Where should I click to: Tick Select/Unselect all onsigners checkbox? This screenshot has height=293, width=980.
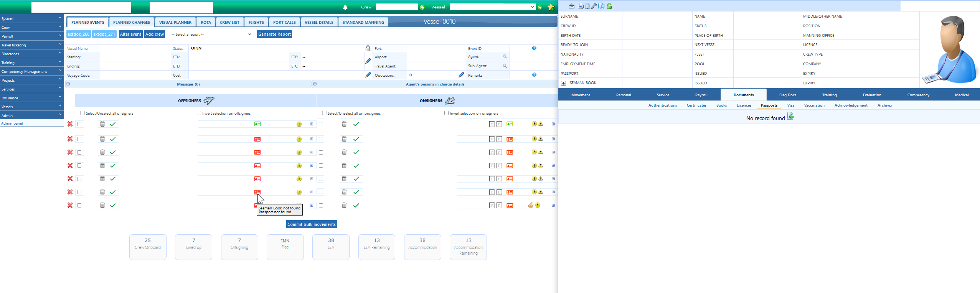(324, 113)
